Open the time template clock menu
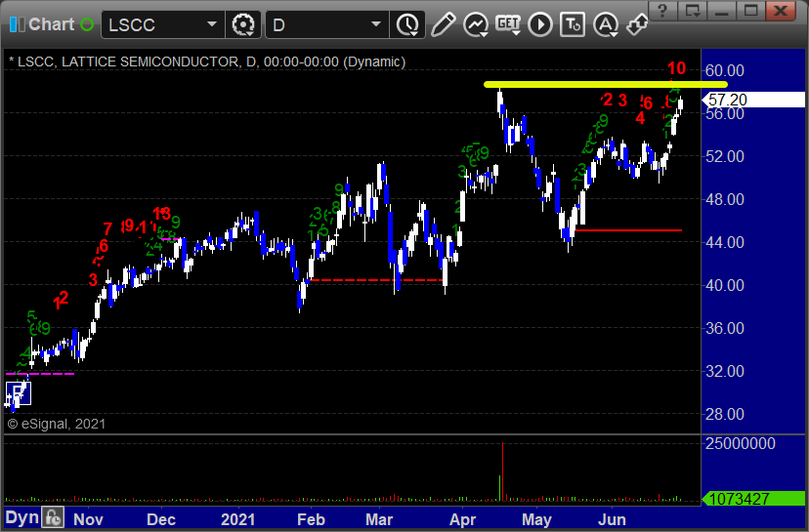The image size is (809, 532). 408,24
